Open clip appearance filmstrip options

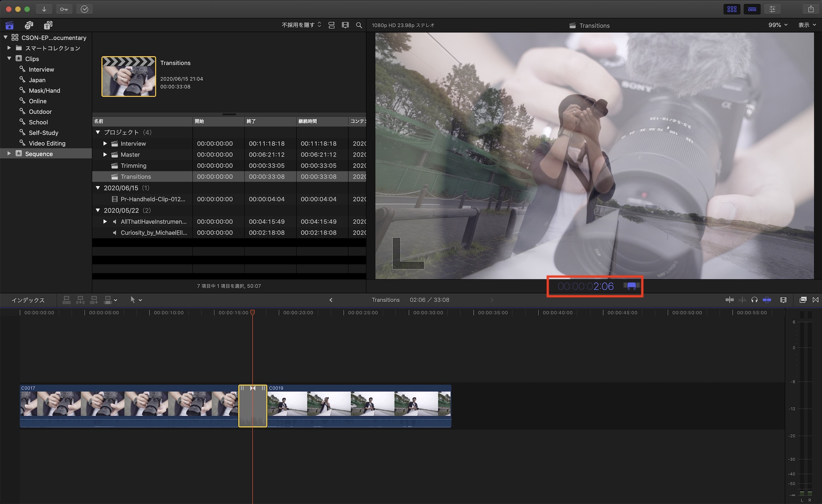[x=783, y=300]
